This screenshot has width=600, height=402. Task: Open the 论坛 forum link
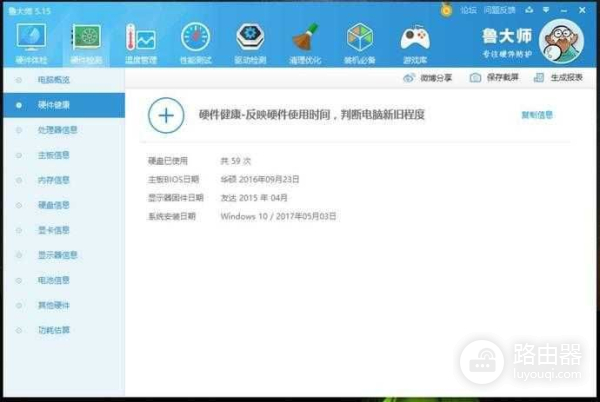click(x=468, y=9)
